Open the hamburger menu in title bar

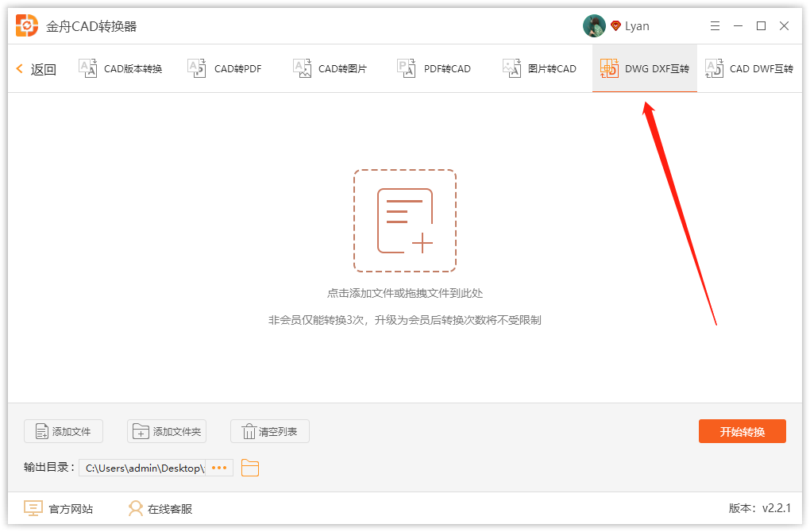point(715,26)
